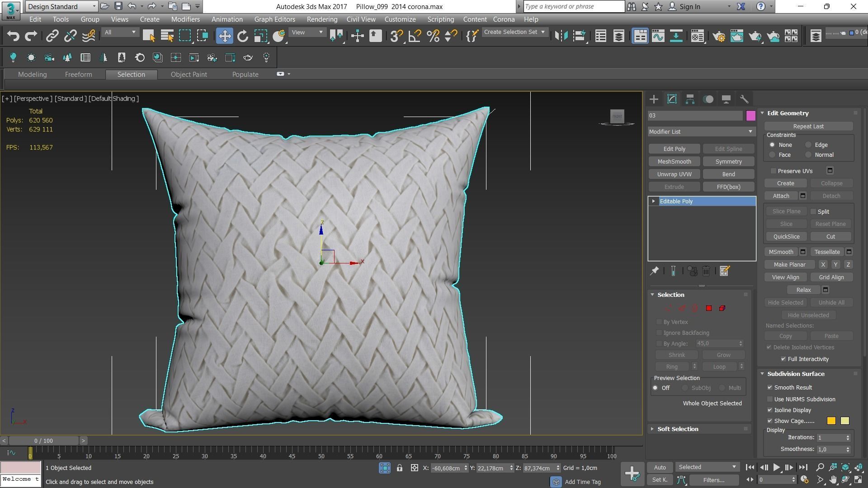The height and width of the screenshot is (488, 868).
Task: Click Zoom Extents All viewport icon
Action: click(859, 468)
